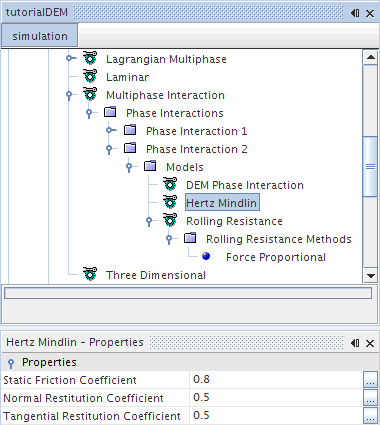380x425 pixels.
Task: Click the Phase Interaction 2 folder icon
Action: [130, 148]
